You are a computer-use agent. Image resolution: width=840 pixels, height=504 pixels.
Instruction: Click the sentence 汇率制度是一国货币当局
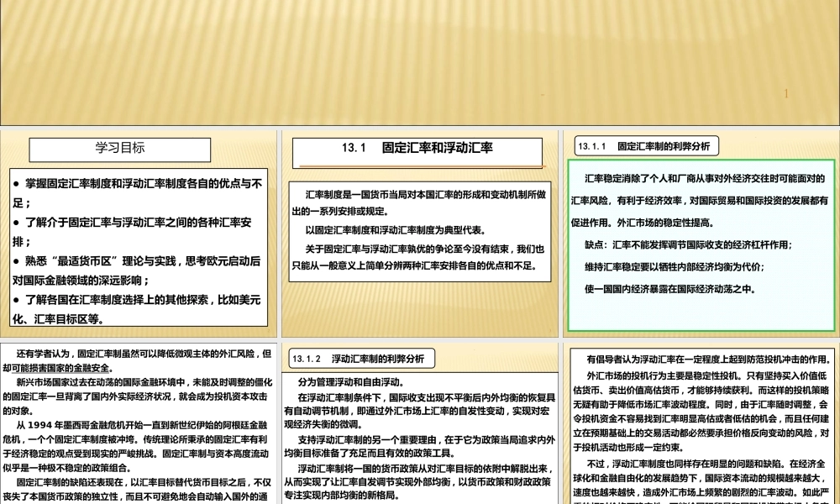point(419,202)
